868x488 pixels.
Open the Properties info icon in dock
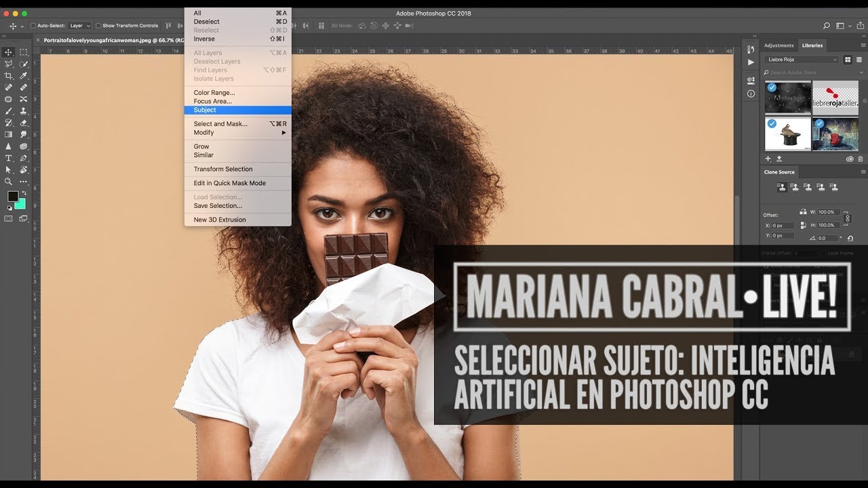point(751,94)
